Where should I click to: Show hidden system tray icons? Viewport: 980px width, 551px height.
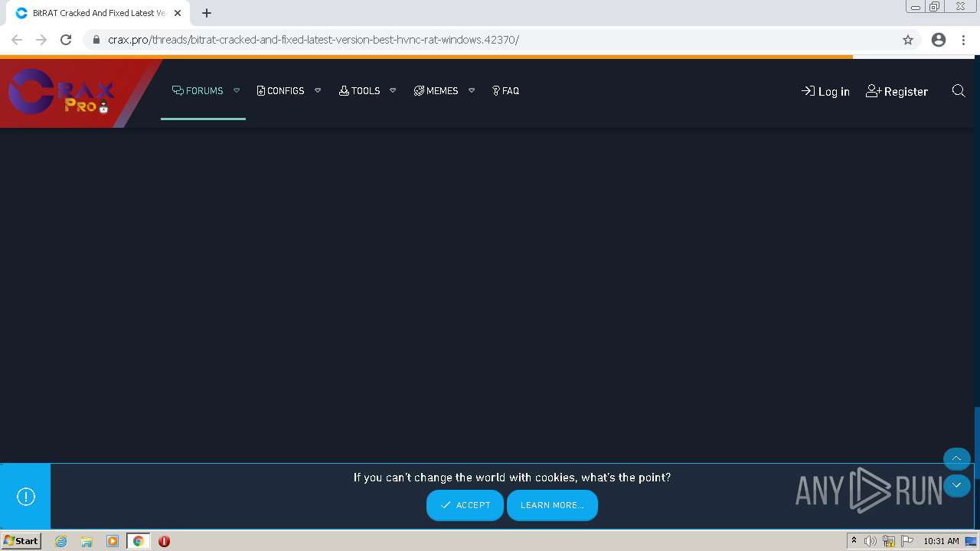pyautogui.click(x=854, y=541)
